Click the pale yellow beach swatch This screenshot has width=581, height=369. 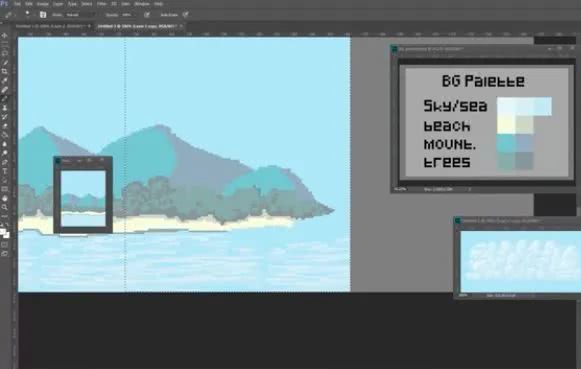(x=506, y=124)
